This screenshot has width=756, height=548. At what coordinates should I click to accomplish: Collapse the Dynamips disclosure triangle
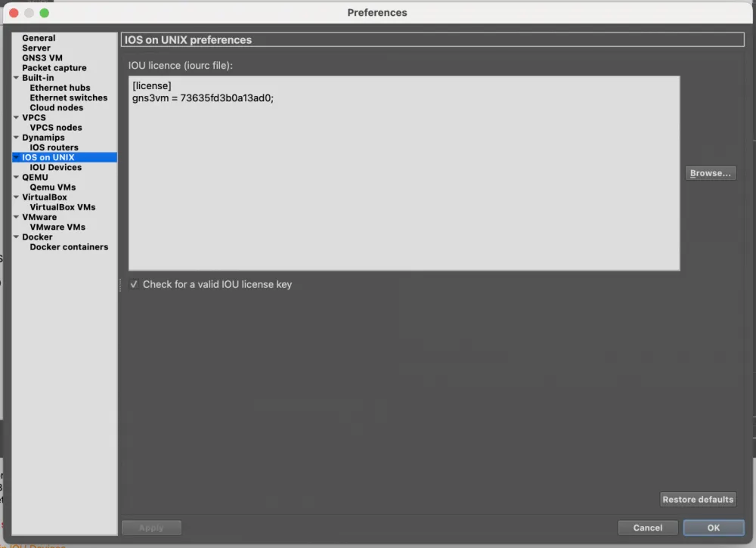click(16, 138)
